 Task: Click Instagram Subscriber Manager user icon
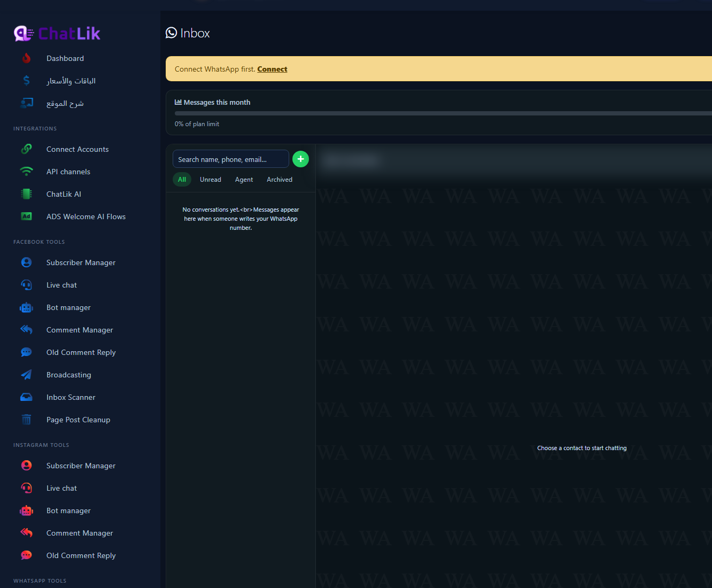coord(26,466)
